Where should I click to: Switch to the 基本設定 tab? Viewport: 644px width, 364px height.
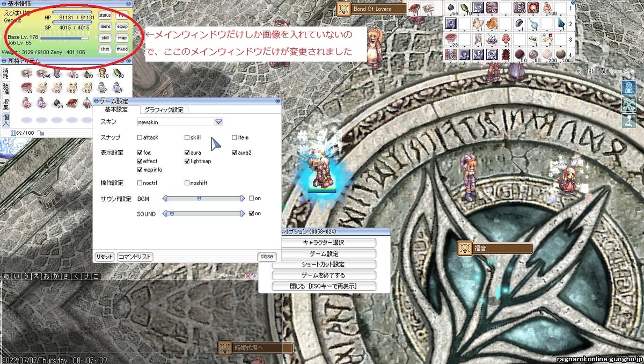pos(116,110)
